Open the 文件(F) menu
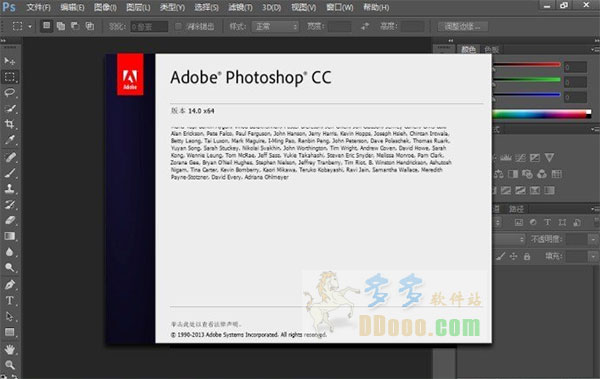The width and height of the screenshot is (600, 379). coord(38,7)
